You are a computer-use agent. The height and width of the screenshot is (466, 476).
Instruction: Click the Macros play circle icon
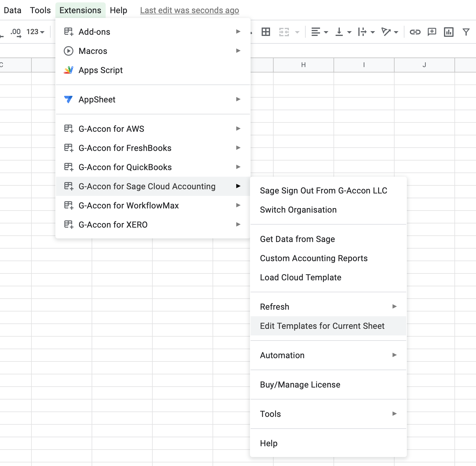[69, 51]
